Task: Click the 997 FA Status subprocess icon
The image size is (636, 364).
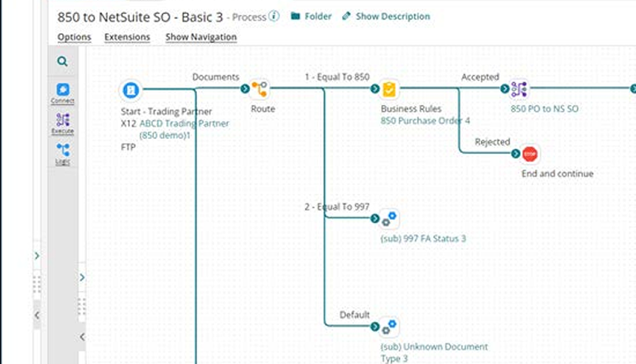Action: (389, 218)
